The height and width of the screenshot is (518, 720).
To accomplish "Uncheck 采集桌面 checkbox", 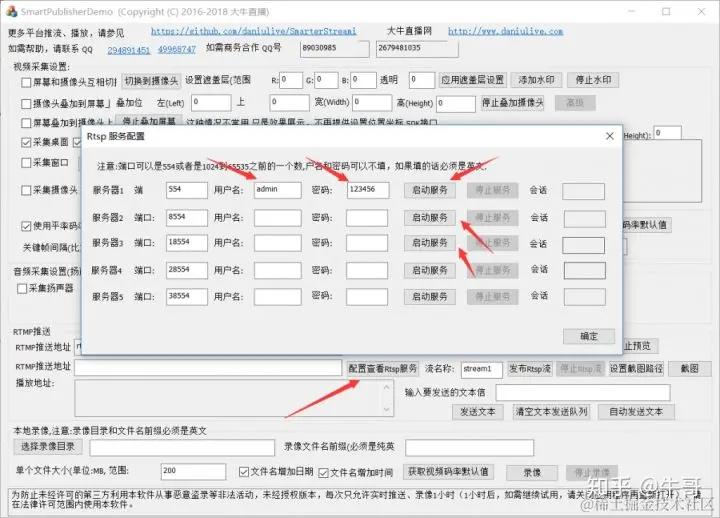I will coord(26,142).
